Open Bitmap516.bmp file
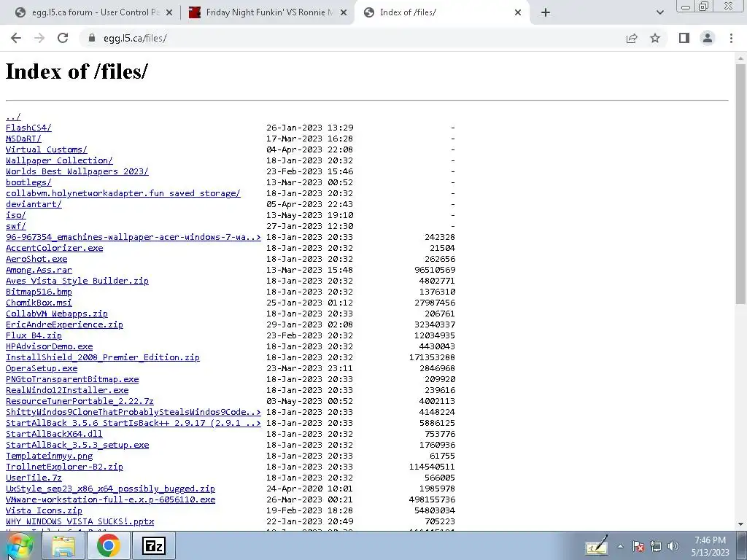Viewport: 747px width, 560px height. click(39, 292)
